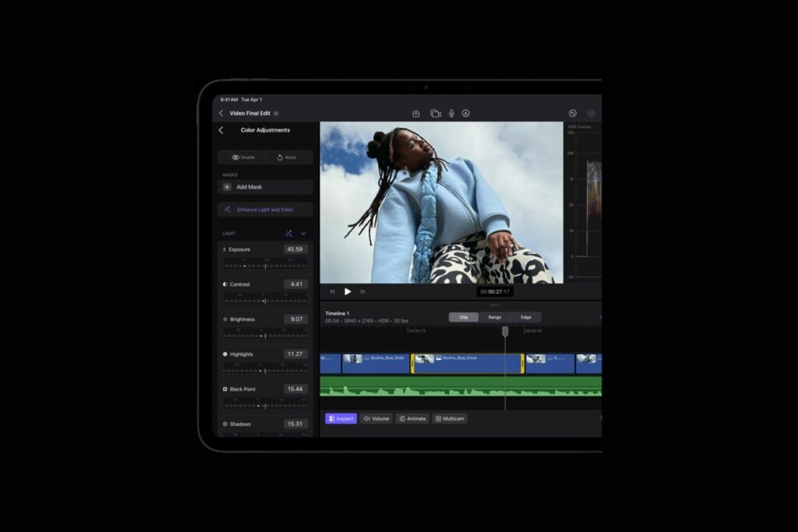This screenshot has height=532, width=798.
Task: Tap the import/share icon in top toolbar
Action: tap(416, 114)
